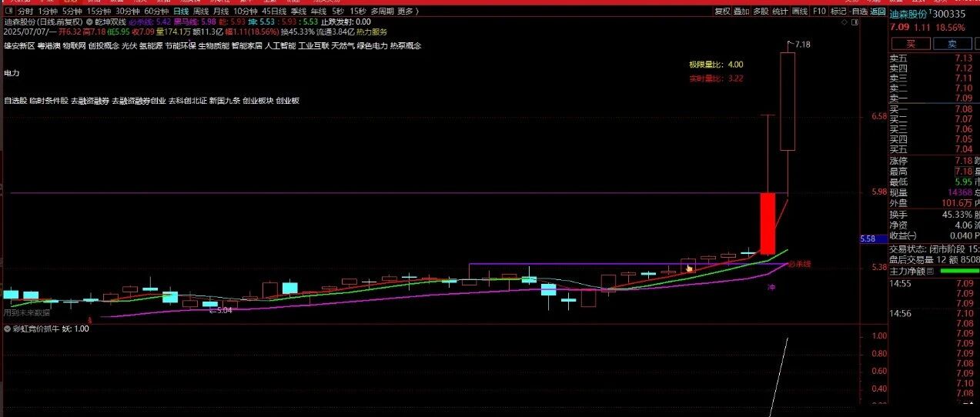Click the blue 卖 sell button
The height and width of the screenshot is (417, 980).
[952, 44]
